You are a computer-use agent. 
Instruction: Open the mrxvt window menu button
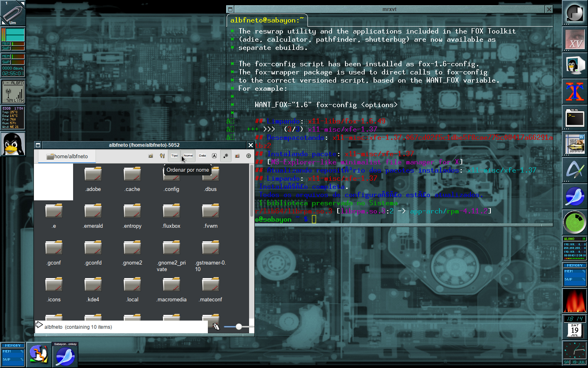230,9
